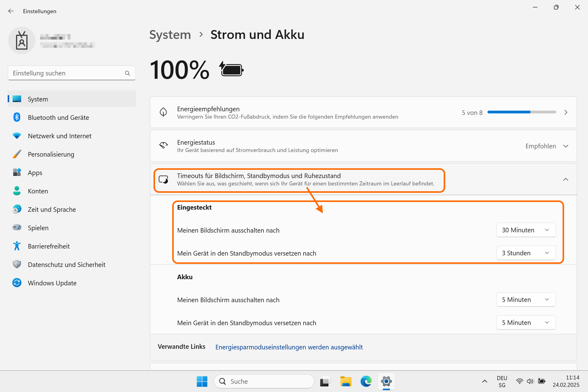Click the Windows Start button
The height and width of the screenshot is (392, 588).
pyautogui.click(x=202, y=381)
